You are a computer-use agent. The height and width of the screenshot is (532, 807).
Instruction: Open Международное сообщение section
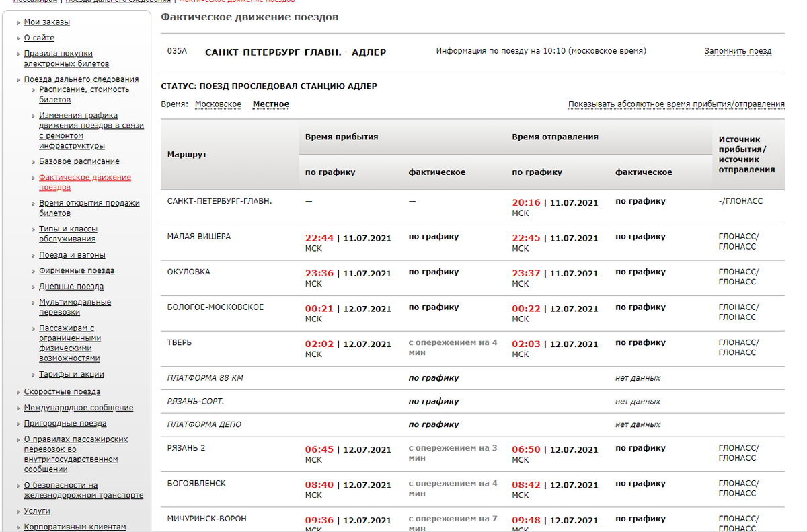[79, 408]
